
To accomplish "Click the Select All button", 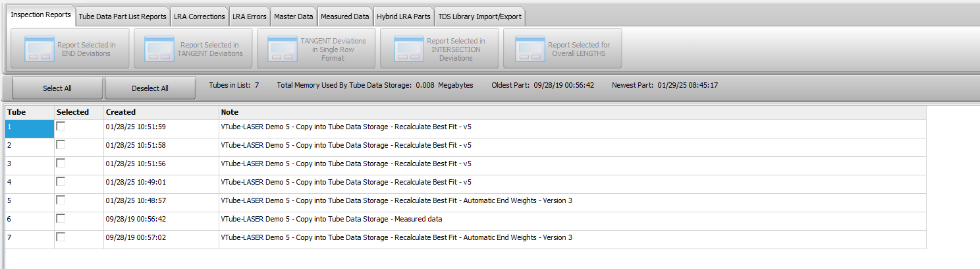I will [x=57, y=88].
